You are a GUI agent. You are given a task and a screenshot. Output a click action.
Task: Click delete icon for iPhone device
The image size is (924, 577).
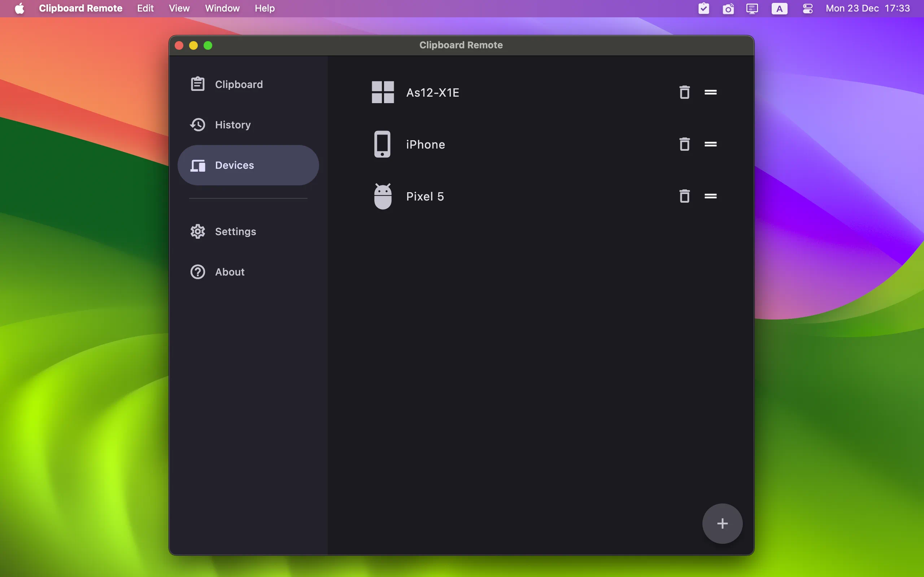pyautogui.click(x=684, y=144)
